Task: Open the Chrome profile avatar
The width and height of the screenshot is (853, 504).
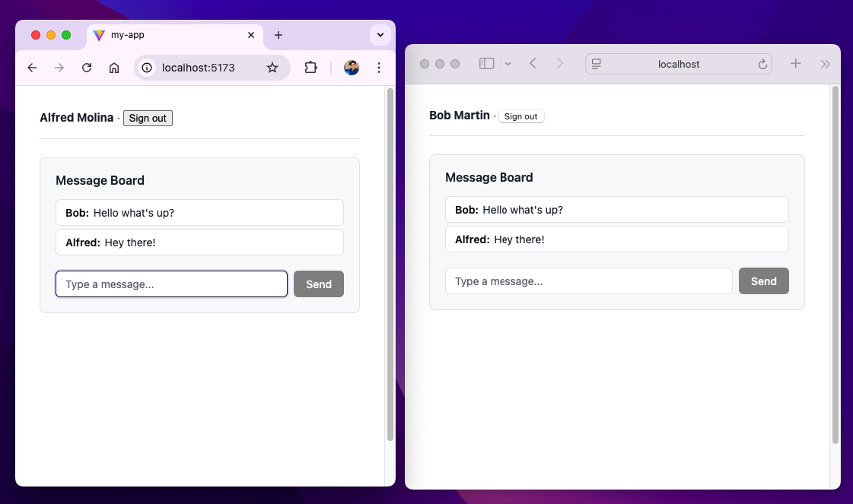Action: tap(351, 68)
